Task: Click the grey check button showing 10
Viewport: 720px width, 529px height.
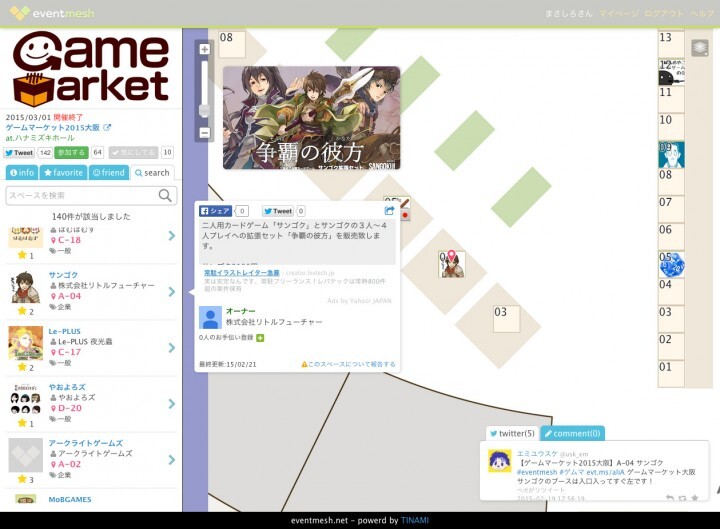Action: 134,152
